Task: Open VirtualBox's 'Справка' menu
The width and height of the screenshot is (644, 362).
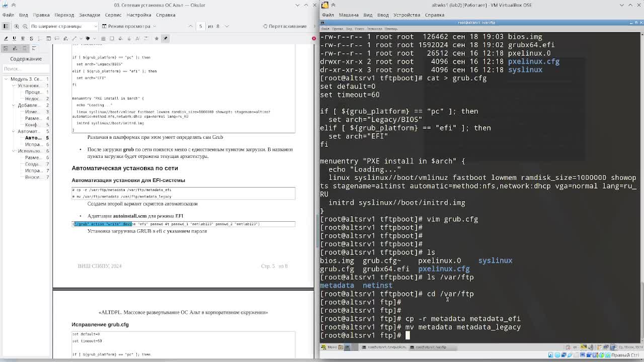Action: coord(435,15)
